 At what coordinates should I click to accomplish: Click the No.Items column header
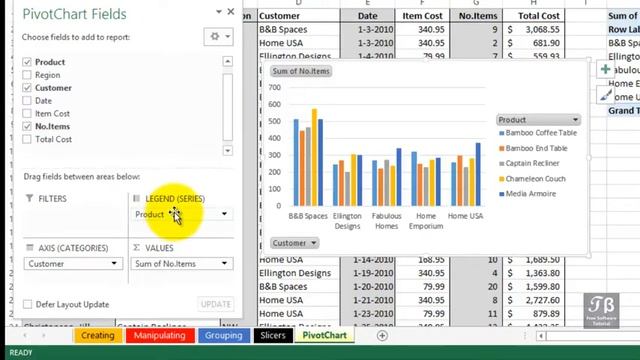coord(476,16)
